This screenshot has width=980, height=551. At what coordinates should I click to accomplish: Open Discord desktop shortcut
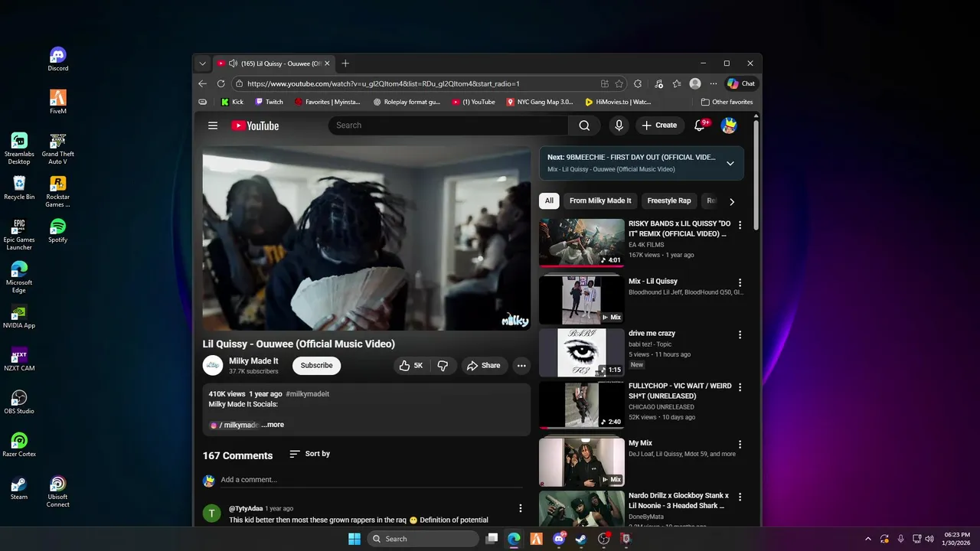[x=58, y=59]
